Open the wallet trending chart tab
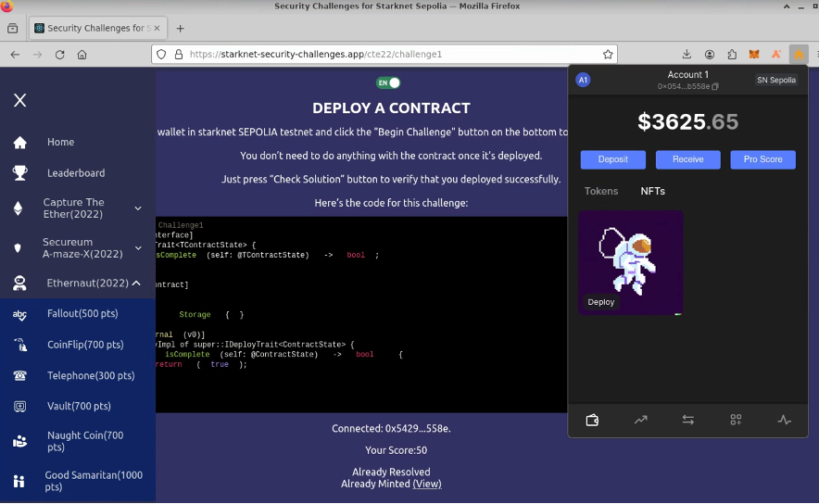Viewport: 819px width, 504px height. pyautogui.click(x=640, y=420)
